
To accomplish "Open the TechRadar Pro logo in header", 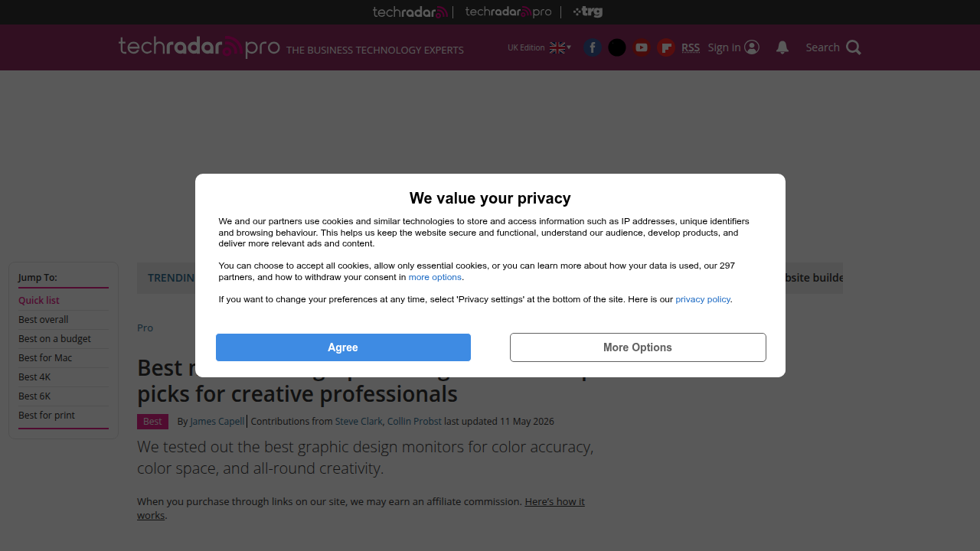I will (199, 47).
